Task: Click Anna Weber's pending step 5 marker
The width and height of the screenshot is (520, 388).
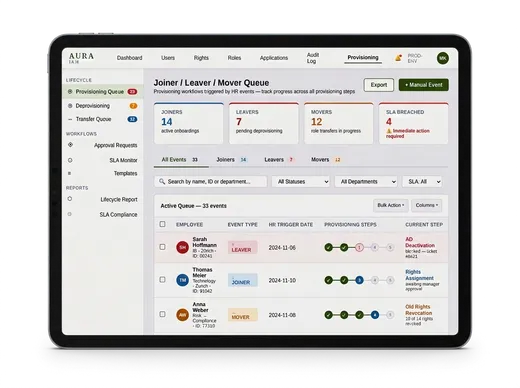Action: (390, 315)
